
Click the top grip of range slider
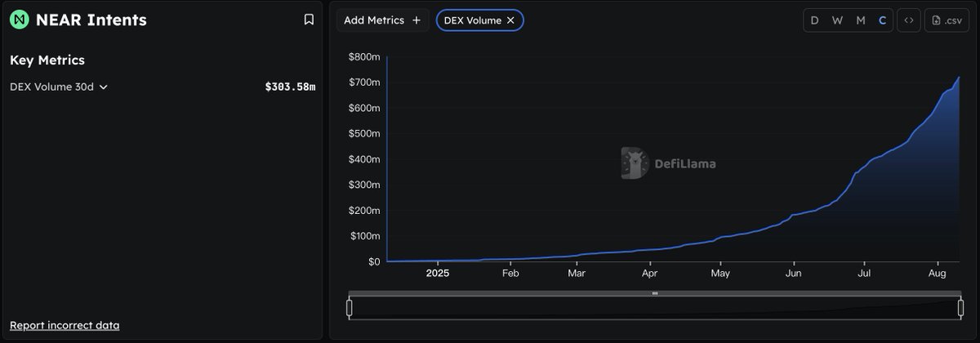coord(655,293)
